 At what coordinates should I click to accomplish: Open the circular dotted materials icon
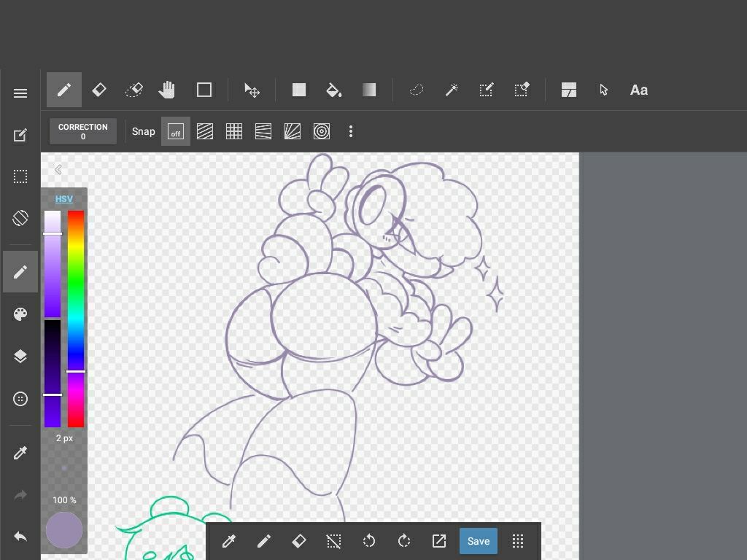[20, 399]
